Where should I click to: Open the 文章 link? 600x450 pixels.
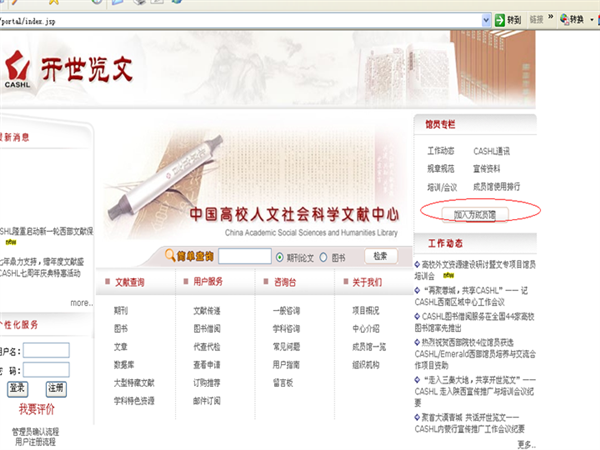coord(121,347)
